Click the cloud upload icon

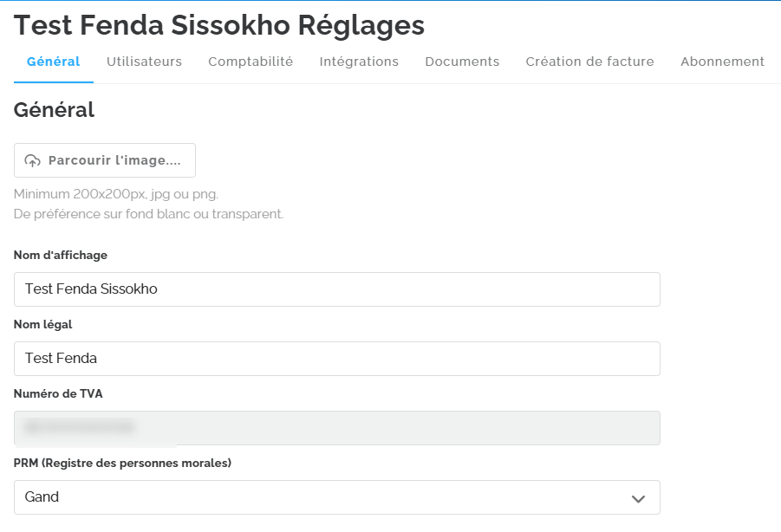click(33, 161)
